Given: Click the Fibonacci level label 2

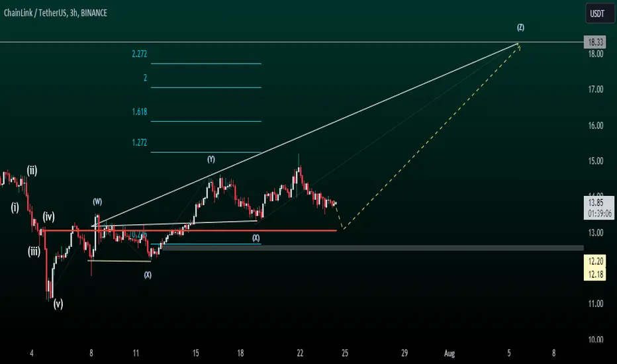Looking at the screenshot, I should point(145,78).
